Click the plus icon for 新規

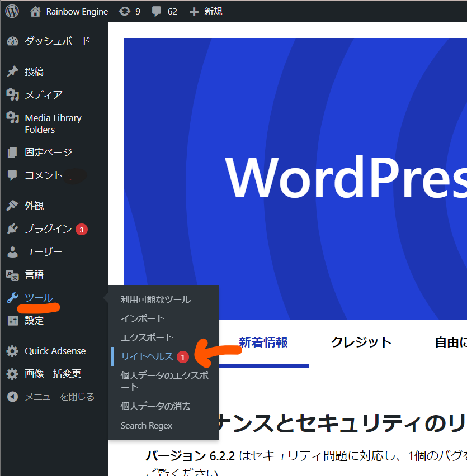[x=194, y=12]
